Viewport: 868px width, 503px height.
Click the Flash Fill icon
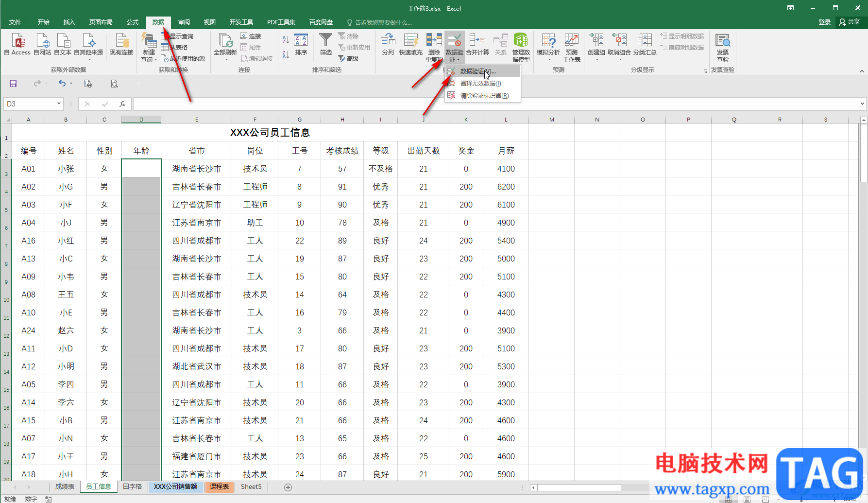coord(411,44)
